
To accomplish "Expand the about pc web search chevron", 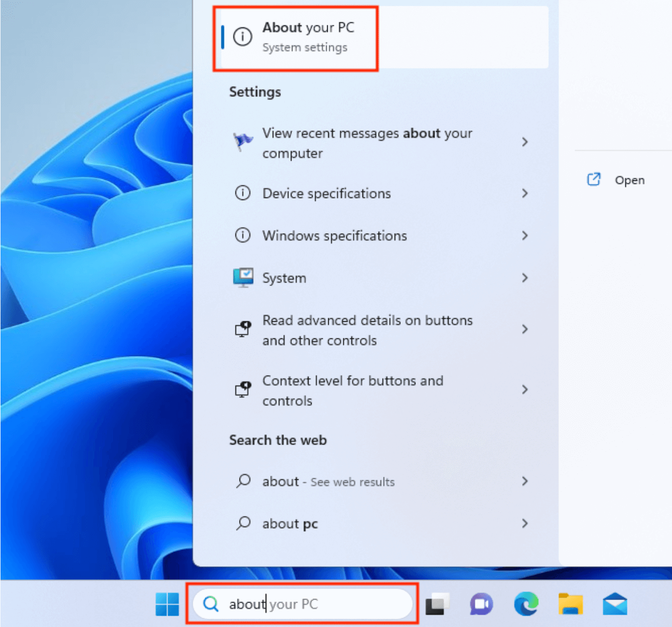I will point(525,523).
